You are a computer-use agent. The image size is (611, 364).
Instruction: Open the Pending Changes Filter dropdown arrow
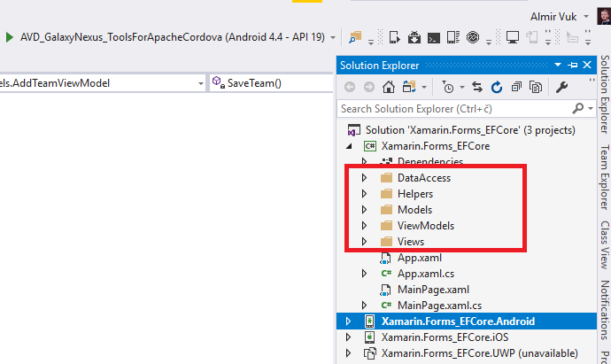462,88
